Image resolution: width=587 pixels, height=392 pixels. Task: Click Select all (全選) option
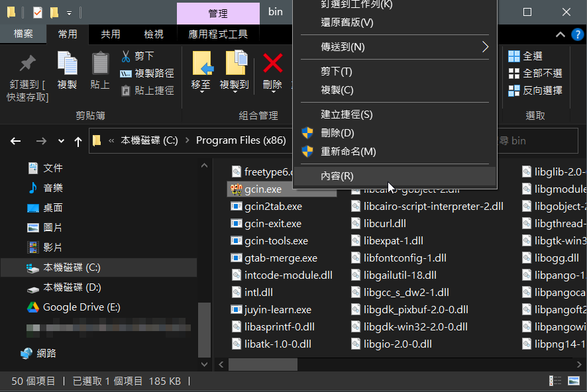[533, 56]
